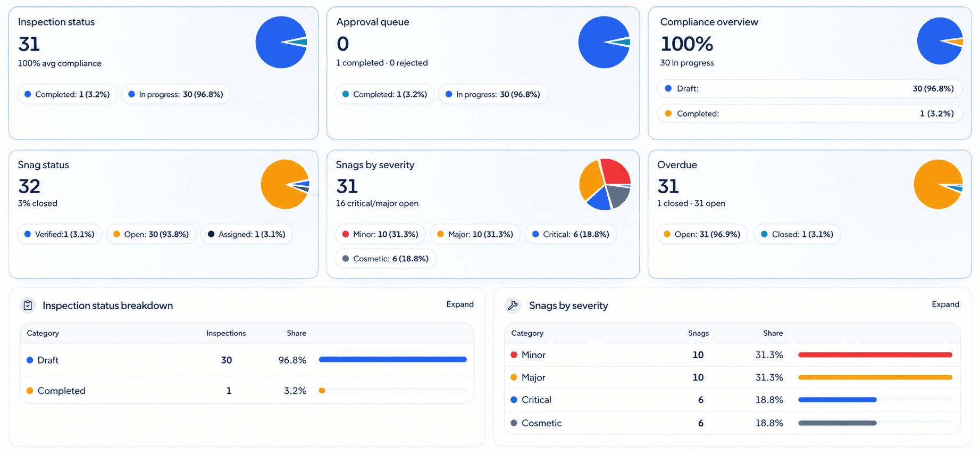Select the Open: 30 (93.8%) chip
The height and width of the screenshot is (454, 980).
[152, 234]
